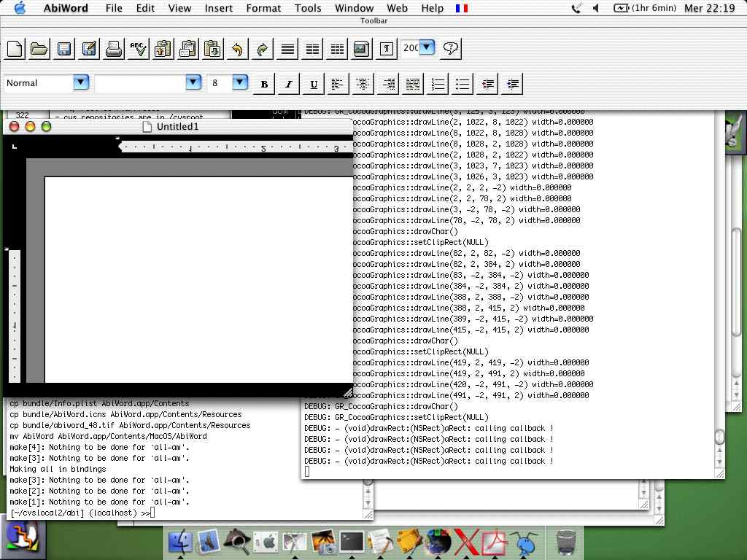This screenshot has width=747, height=560.
Task: Open the Trash in the Dock
Action: click(x=566, y=542)
